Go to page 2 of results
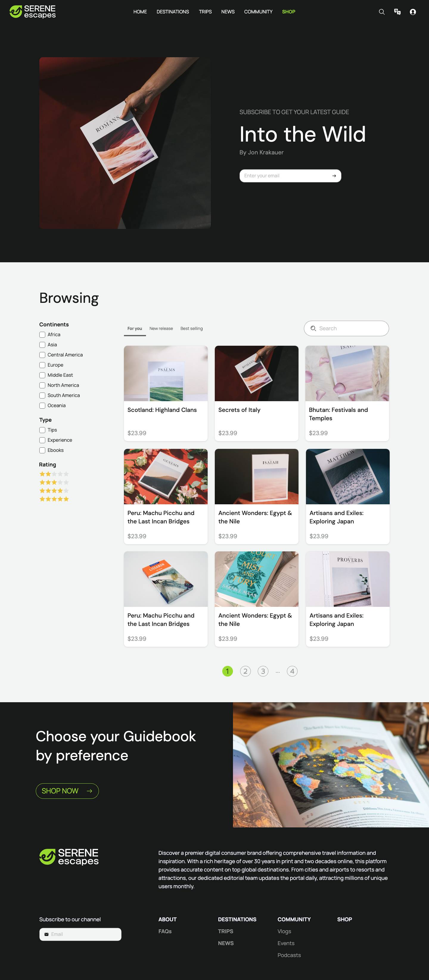This screenshot has width=429, height=980. click(245, 671)
